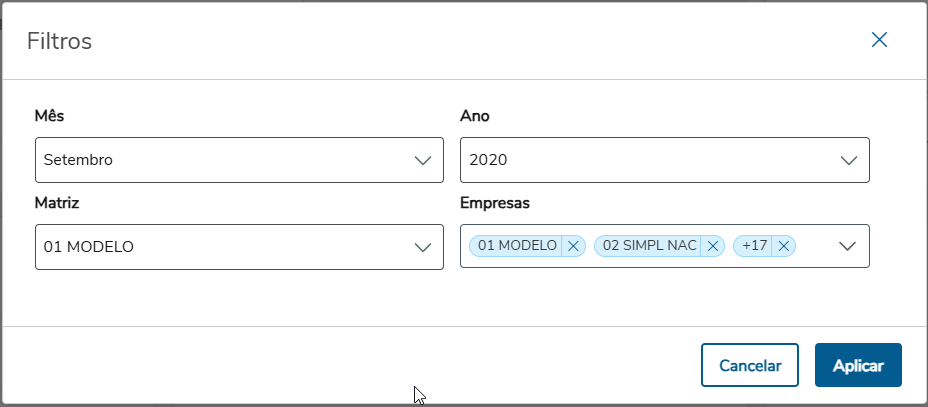Open the Ano dropdown chevron arrow

849,160
